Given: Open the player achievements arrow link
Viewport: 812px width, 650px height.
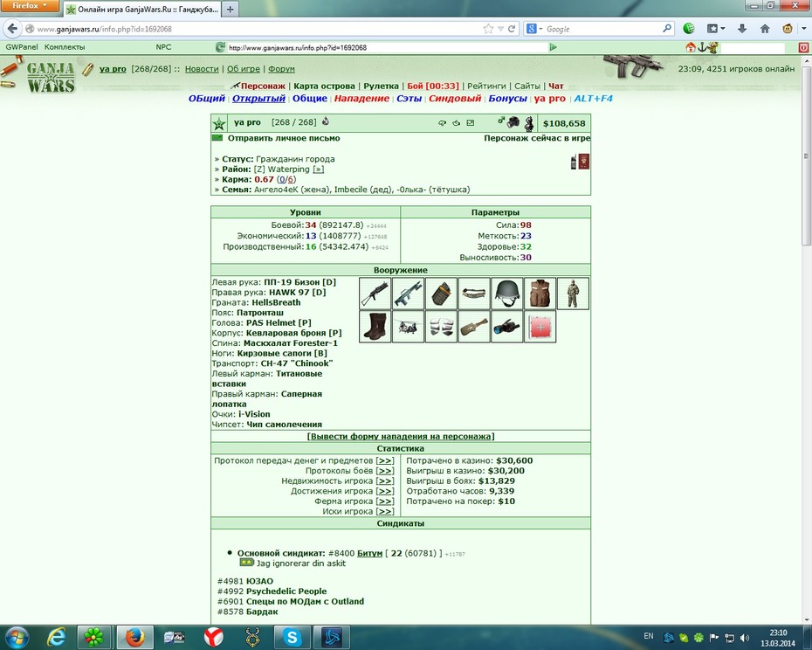Looking at the screenshot, I should (385, 491).
